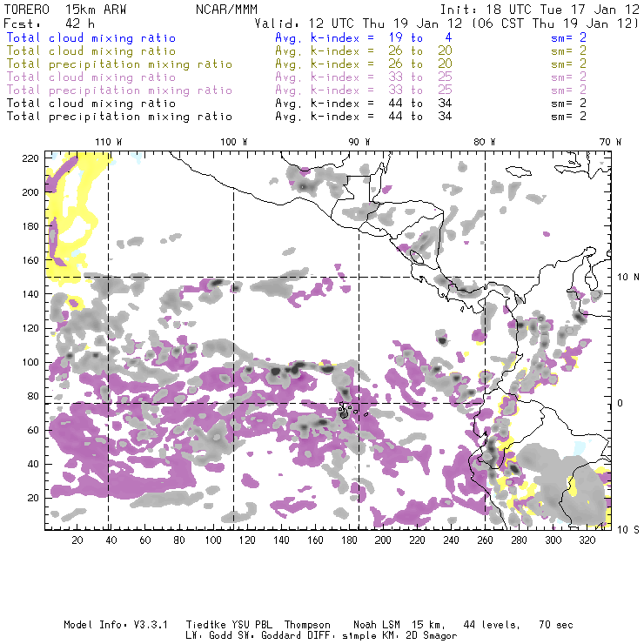This screenshot has width=644, height=644.
Task: Click "Init: 18 UTC Tue 17 Jan 12" text
Action: point(540,10)
